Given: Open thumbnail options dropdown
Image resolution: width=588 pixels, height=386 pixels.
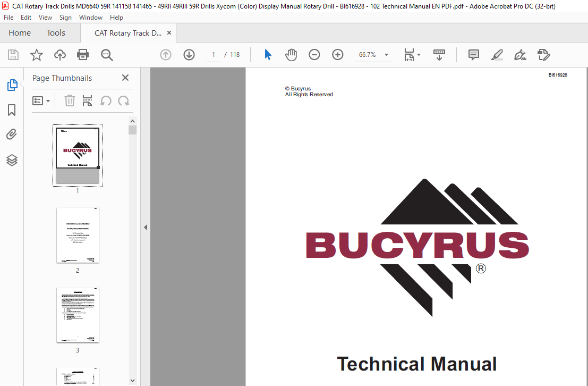Looking at the screenshot, I should click(41, 100).
